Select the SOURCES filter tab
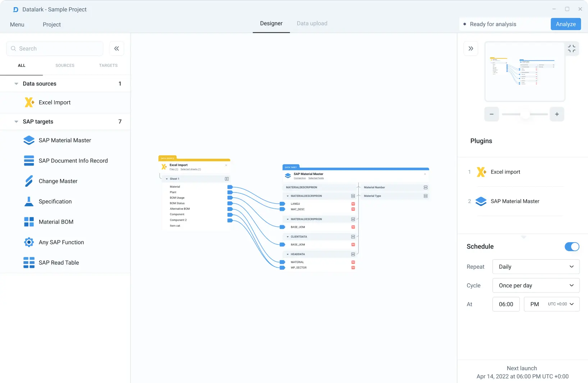 click(x=65, y=65)
